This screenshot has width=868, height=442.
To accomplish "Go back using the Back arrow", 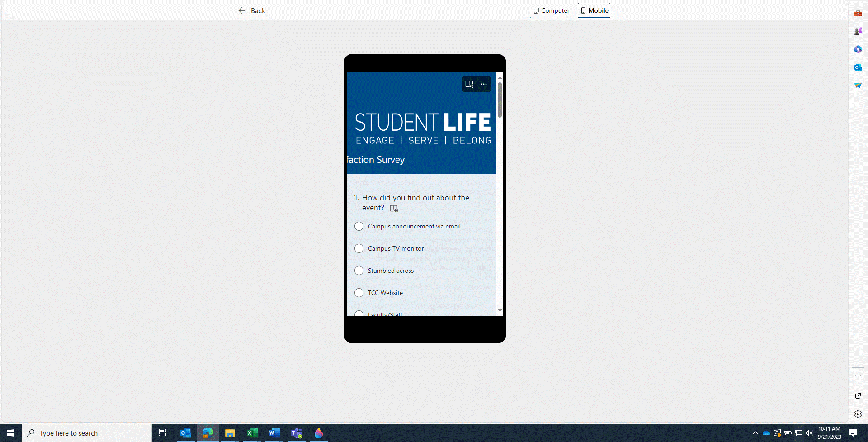I will pos(251,10).
